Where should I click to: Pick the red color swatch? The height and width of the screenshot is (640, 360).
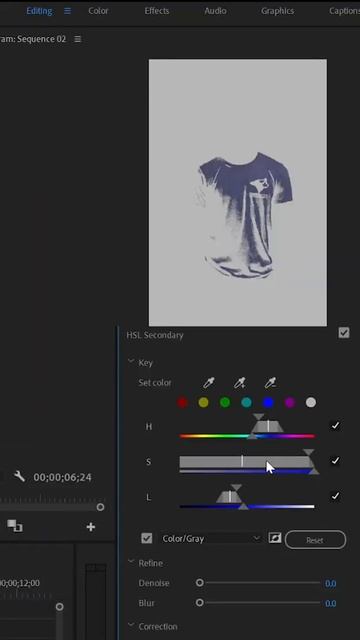coord(182,403)
